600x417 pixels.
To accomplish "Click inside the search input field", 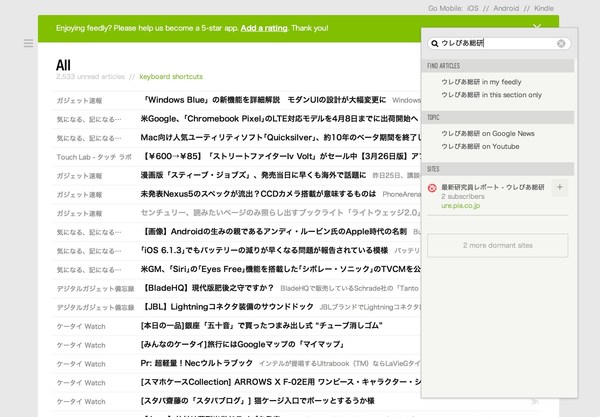I will (x=497, y=44).
